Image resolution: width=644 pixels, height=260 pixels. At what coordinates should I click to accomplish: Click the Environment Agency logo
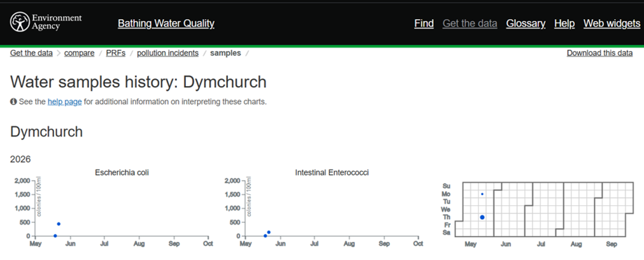[46, 22]
